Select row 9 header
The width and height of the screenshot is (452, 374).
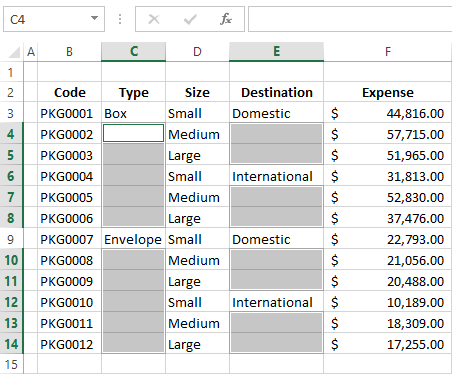11,239
